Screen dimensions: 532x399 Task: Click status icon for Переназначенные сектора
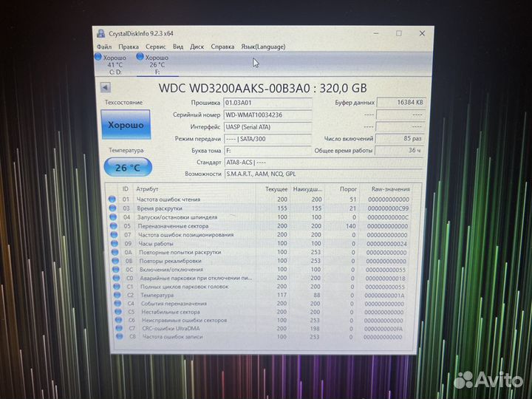(x=113, y=225)
